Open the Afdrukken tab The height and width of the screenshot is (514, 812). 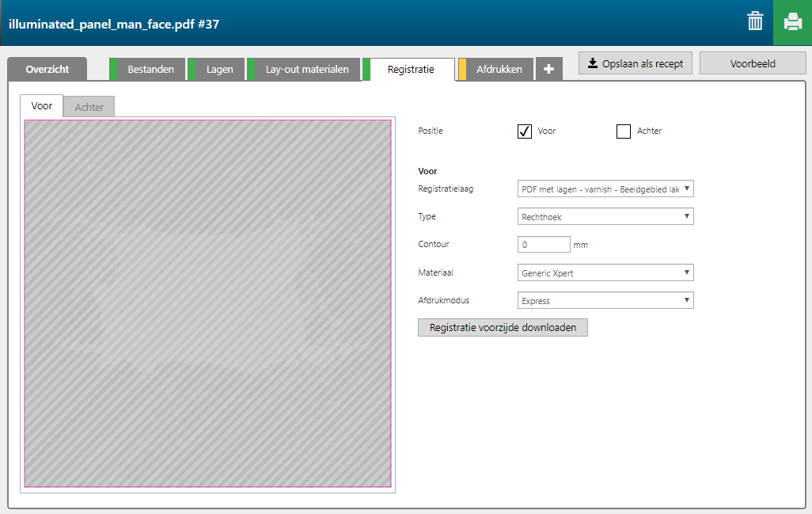point(499,70)
